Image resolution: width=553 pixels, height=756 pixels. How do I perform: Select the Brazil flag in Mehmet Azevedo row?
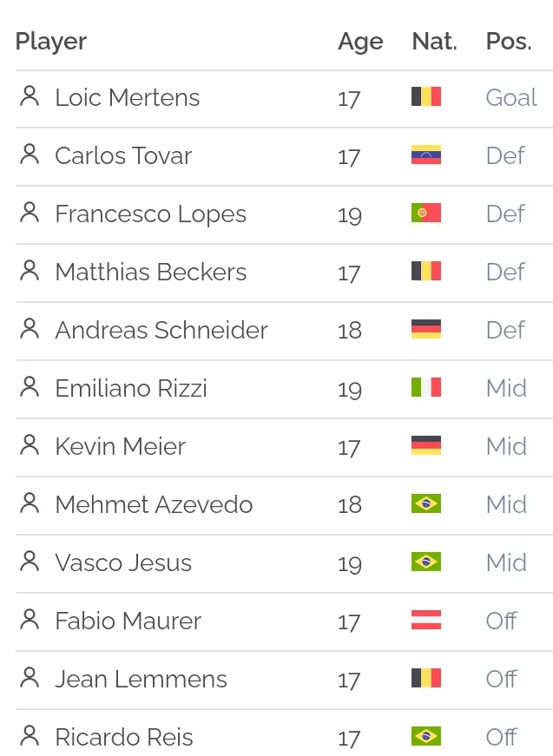coord(426,503)
